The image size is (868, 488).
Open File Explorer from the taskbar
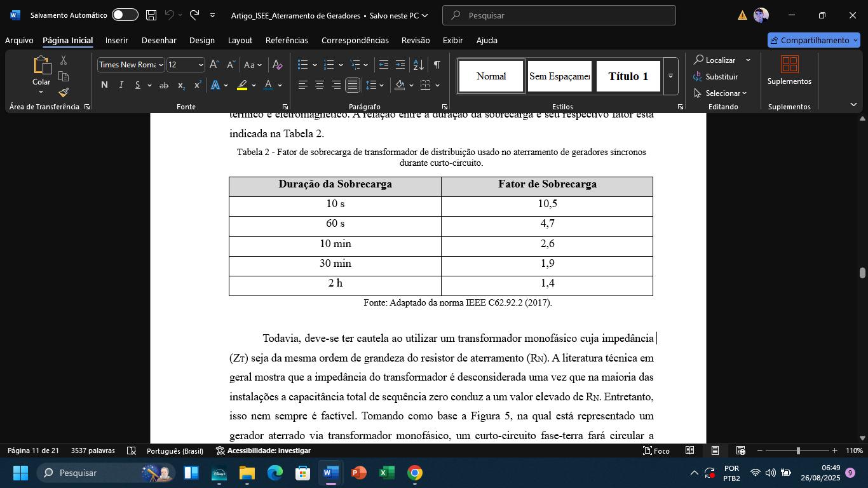[247, 473]
